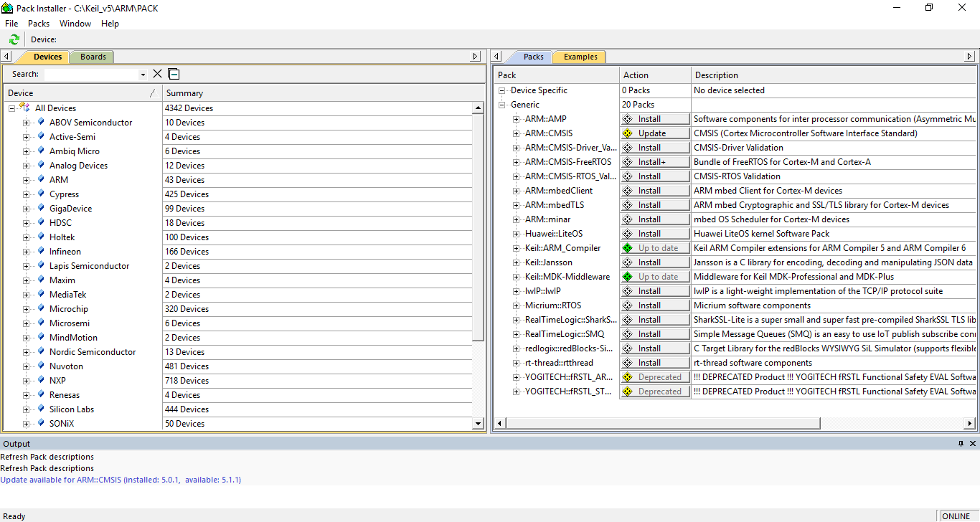Image resolution: width=980 pixels, height=522 pixels.
Task: Click Install+ for ARM::CMSIS-FreeRTOS
Action: (655, 162)
